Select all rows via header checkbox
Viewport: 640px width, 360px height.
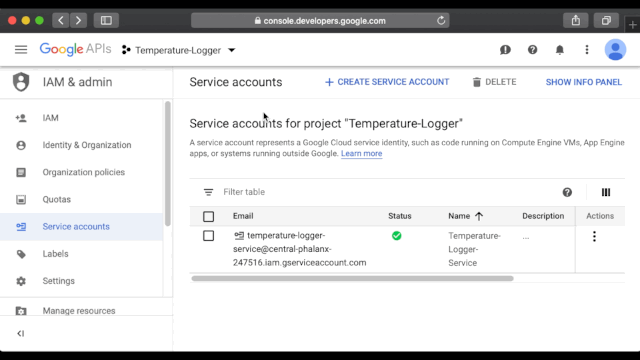click(208, 216)
